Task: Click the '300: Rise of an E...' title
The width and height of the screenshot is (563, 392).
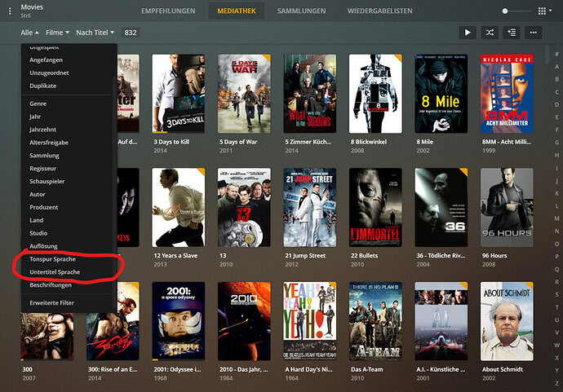Action: point(113,369)
